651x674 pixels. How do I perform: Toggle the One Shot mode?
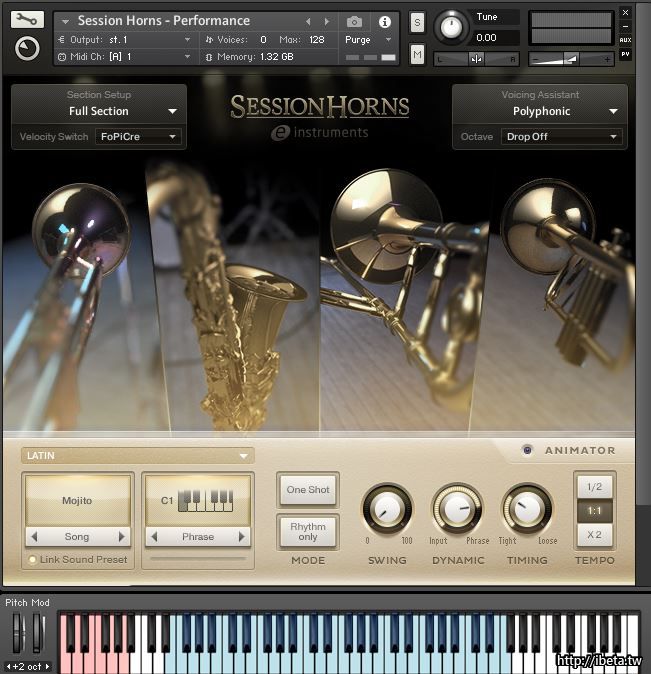coord(308,490)
